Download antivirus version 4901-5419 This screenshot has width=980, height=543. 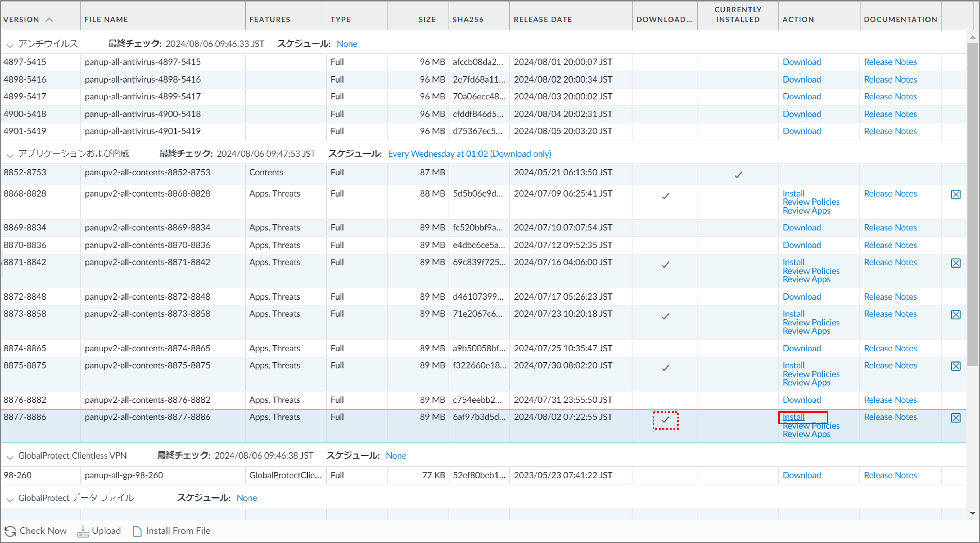tap(802, 131)
